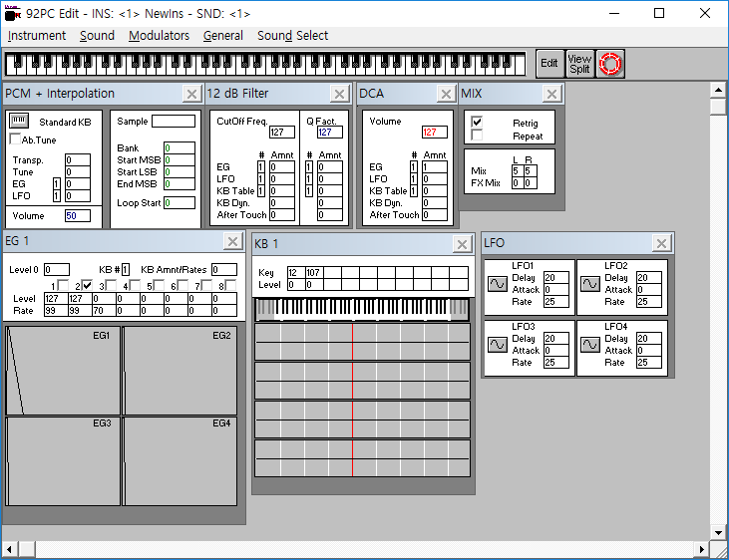Close the PCM + Interpolation panel
Screen dimensions: 729x560
(191, 94)
